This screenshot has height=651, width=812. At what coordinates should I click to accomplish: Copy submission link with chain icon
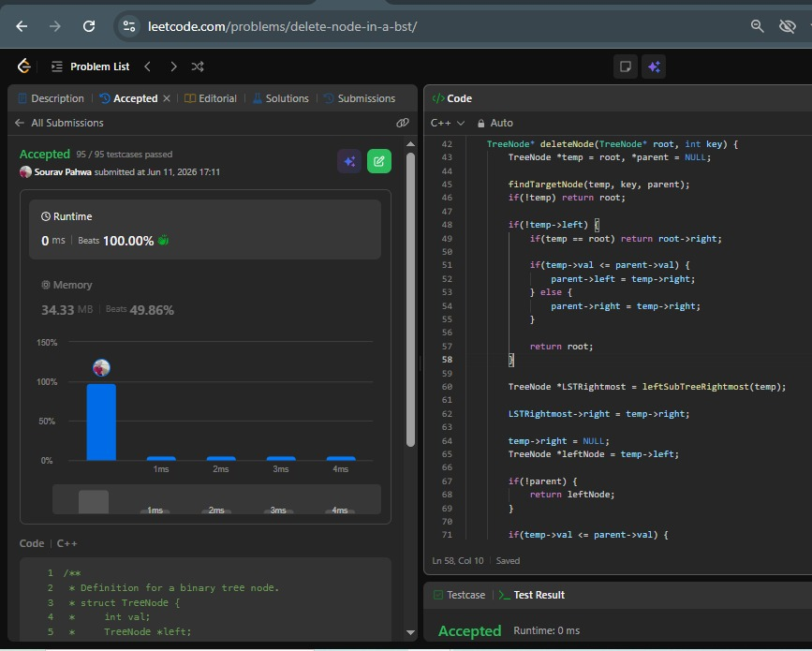(x=403, y=123)
